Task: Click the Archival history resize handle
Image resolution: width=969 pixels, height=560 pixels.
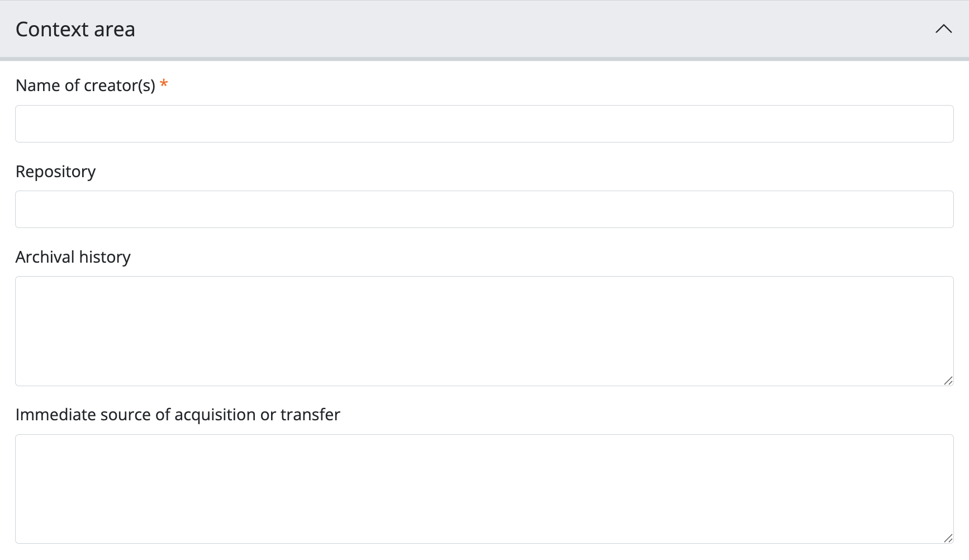Action: [948, 381]
